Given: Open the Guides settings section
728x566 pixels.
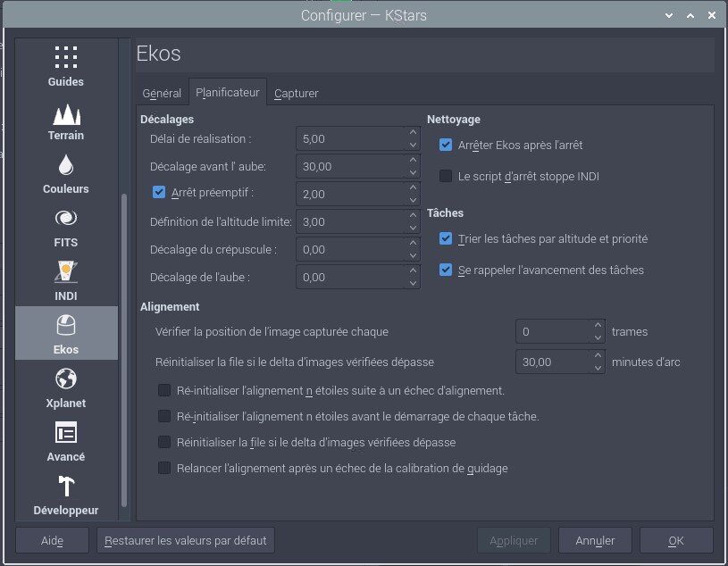Looking at the screenshot, I should pyautogui.click(x=66, y=65).
